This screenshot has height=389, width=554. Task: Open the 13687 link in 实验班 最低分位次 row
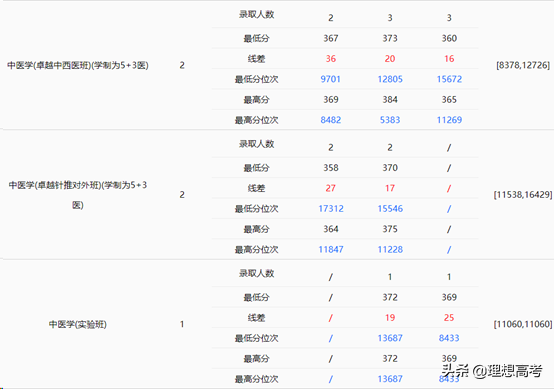[x=390, y=338]
